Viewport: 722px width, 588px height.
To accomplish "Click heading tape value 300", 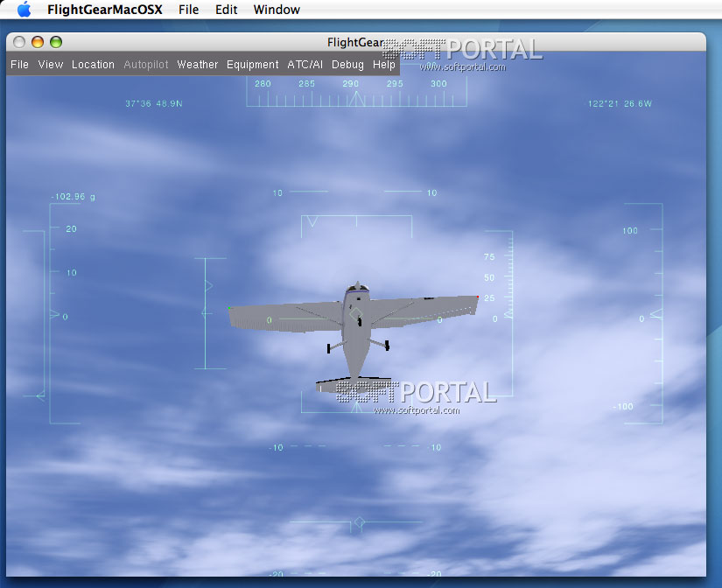I will (438, 84).
